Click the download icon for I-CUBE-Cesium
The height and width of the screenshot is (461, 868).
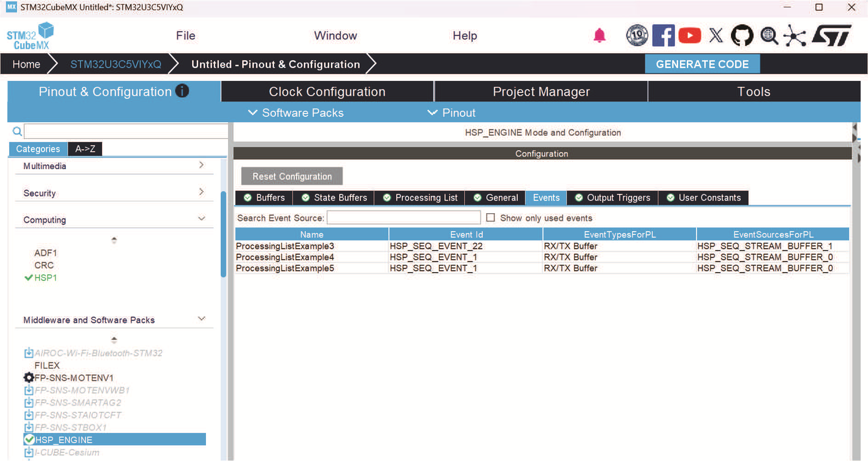[x=29, y=452]
